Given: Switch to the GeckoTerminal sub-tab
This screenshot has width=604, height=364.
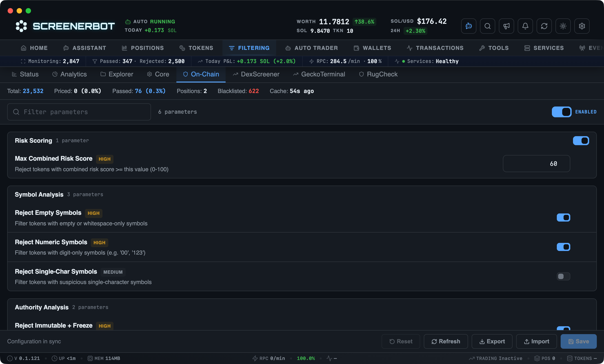Looking at the screenshot, I should (x=319, y=74).
